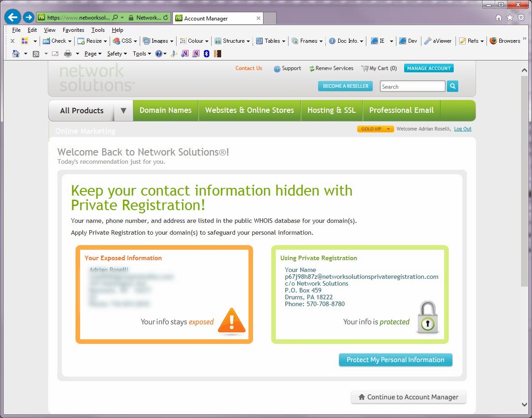Screen dimensions: 532x418
Task: Click the Images toolbar icon
Action: [146, 41]
